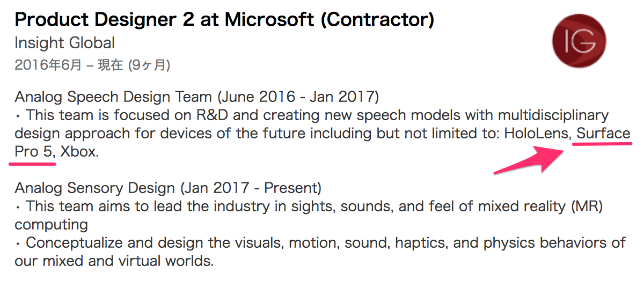Image resolution: width=644 pixels, height=281 pixels.
Task: Click the standalone word computing
Action: 52,225
